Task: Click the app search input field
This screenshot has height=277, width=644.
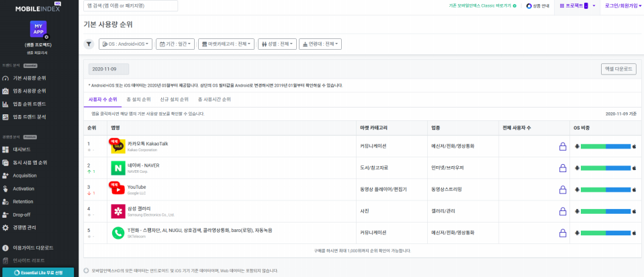Action: (x=130, y=6)
